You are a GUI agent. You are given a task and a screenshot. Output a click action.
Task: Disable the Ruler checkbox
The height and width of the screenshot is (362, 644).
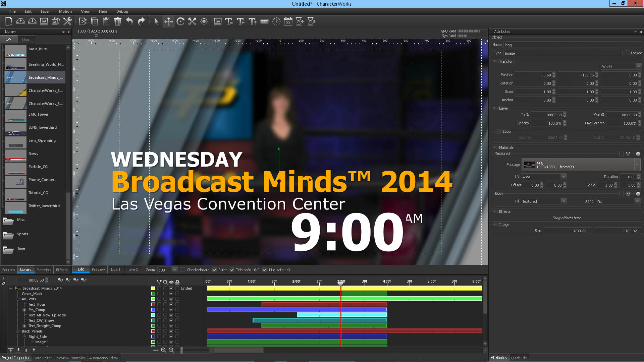215,270
